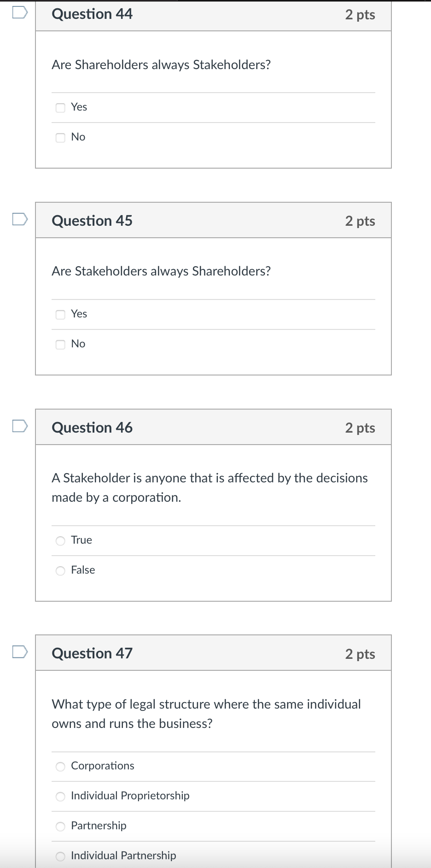The width and height of the screenshot is (431, 868).
Task: Select True for the Stakeholder statement
Action: [60, 540]
